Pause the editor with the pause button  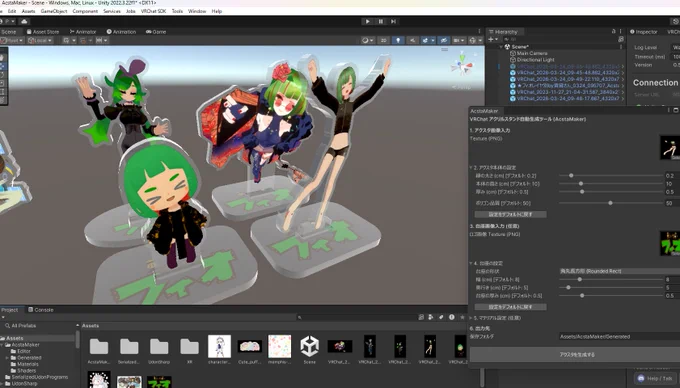coord(381,21)
